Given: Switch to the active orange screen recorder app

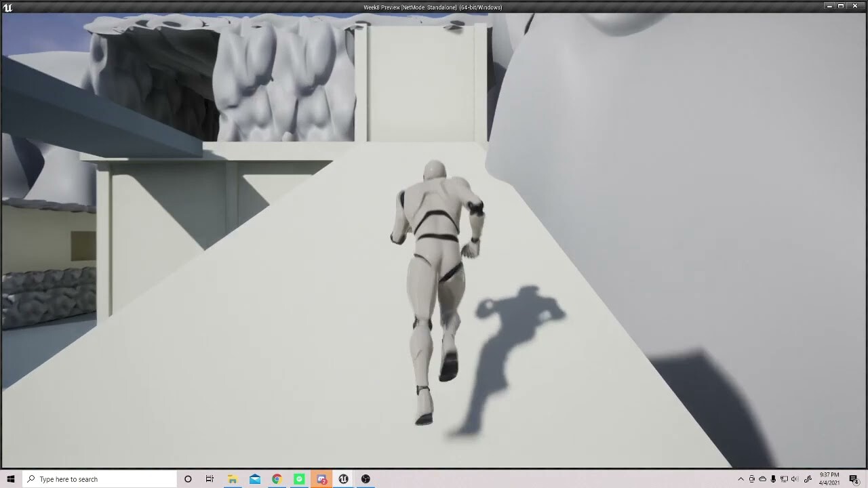Looking at the screenshot, I should 321,479.
